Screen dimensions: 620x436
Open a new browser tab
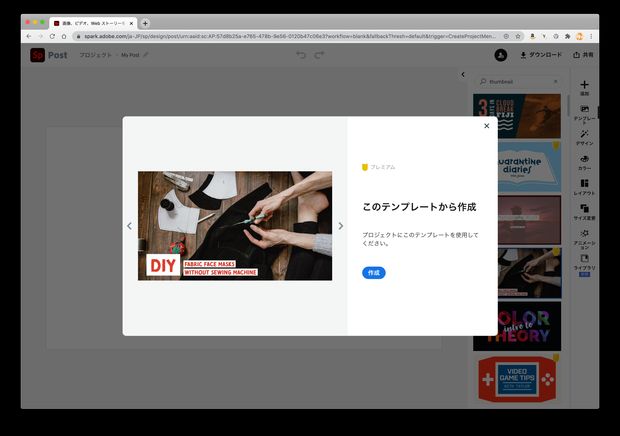pyautogui.click(x=145, y=23)
